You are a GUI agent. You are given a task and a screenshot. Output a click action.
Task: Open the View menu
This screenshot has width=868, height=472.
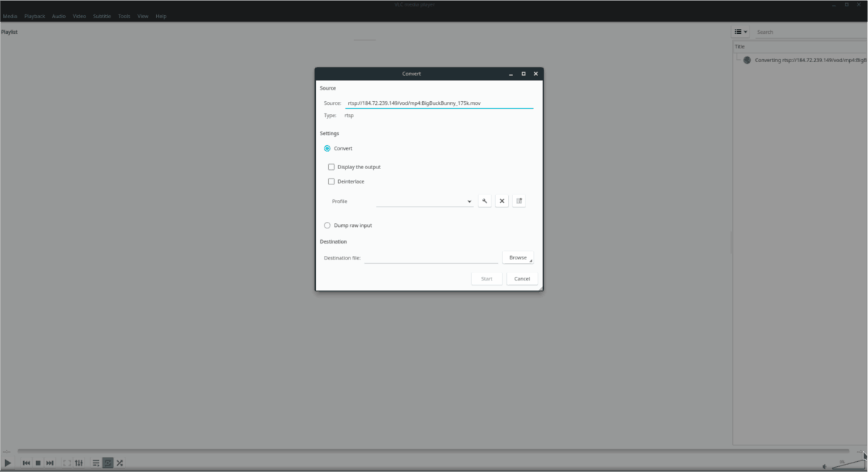click(x=143, y=16)
